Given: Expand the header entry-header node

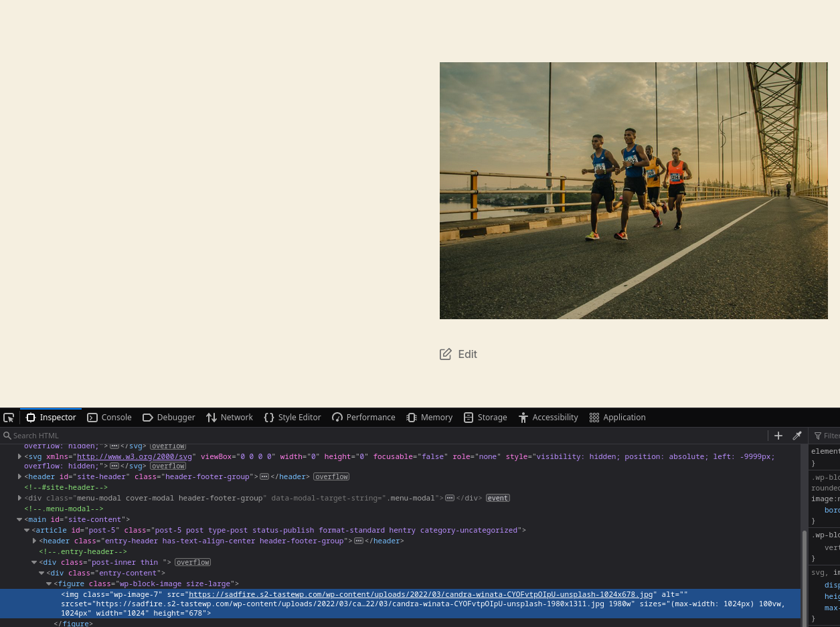Looking at the screenshot, I should [34, 541].
